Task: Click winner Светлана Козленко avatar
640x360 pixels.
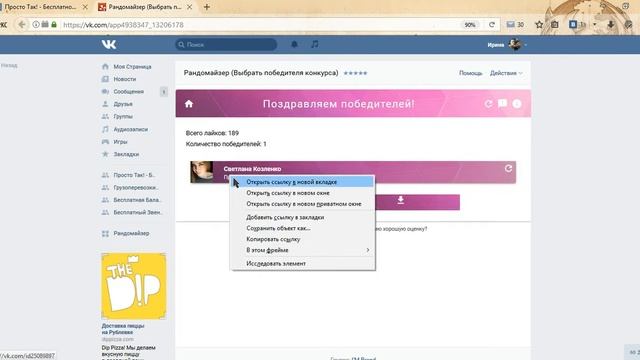Action: [x=202, y=172]
